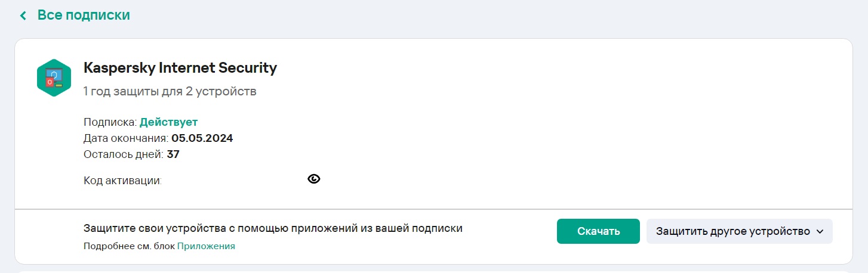Click the back chevron arrow icon

tap(23, 15)
